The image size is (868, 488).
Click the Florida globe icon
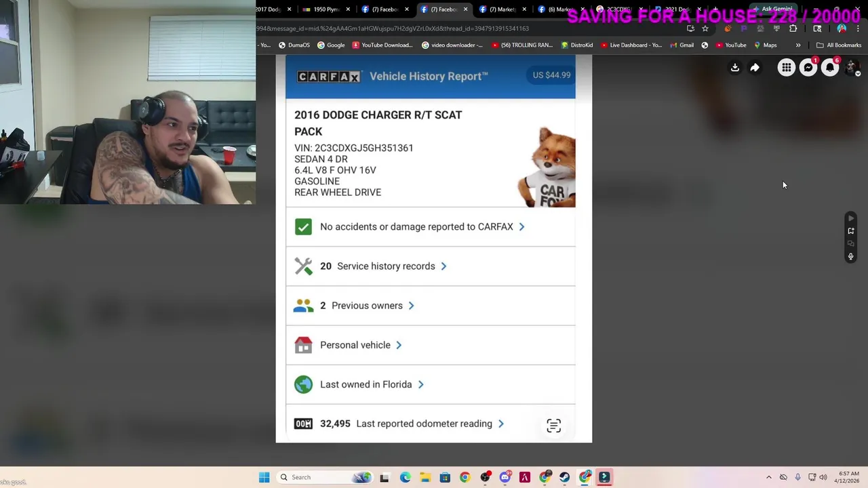pos(303,384)
